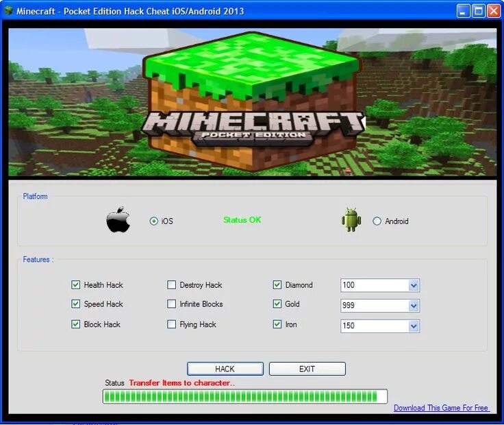504x425 pixels.
Task: Click the Platform group label
Action: (35, 196)
